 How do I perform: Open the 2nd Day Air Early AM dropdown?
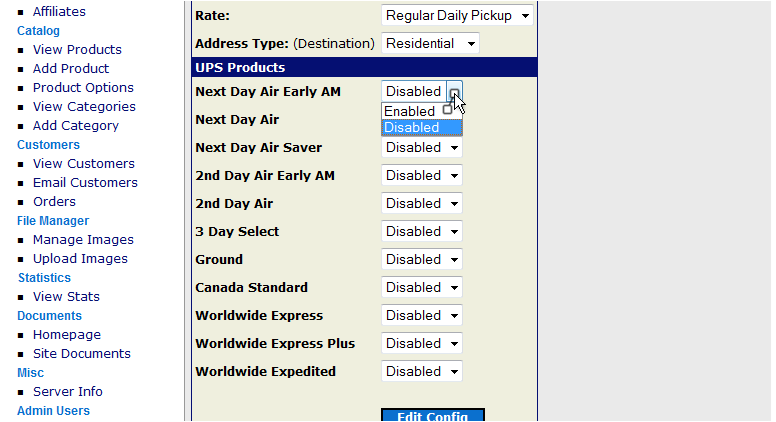coord(421,176)
